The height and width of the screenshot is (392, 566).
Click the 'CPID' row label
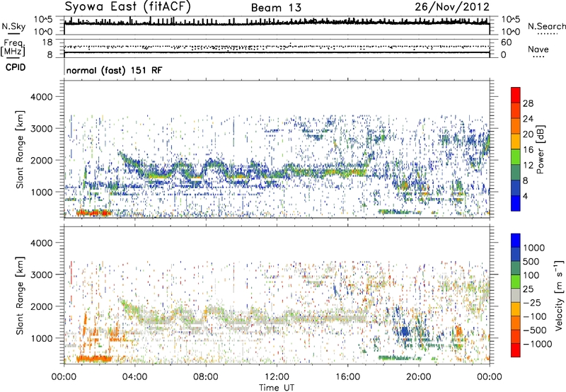point(16,67)
